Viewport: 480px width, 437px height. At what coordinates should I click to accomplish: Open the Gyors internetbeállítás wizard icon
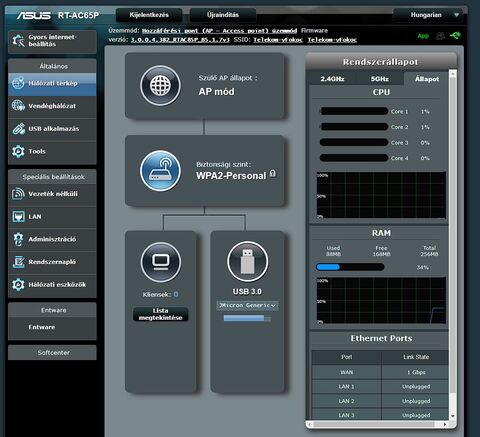[x=18, y=41]
